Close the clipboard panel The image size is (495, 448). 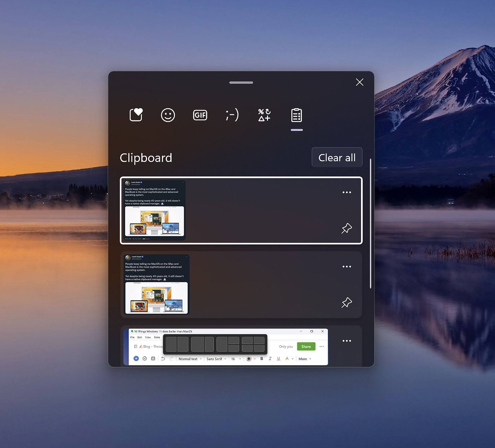(x=360, y=82)
